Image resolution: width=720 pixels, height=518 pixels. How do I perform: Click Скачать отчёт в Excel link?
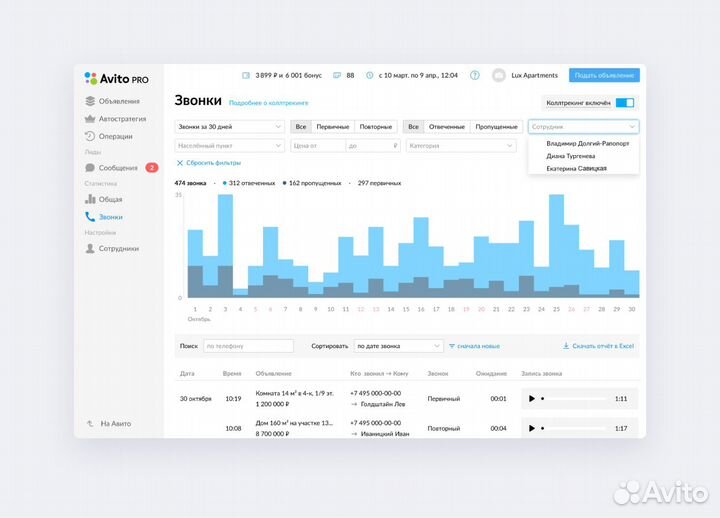click(x=600, y=346)
